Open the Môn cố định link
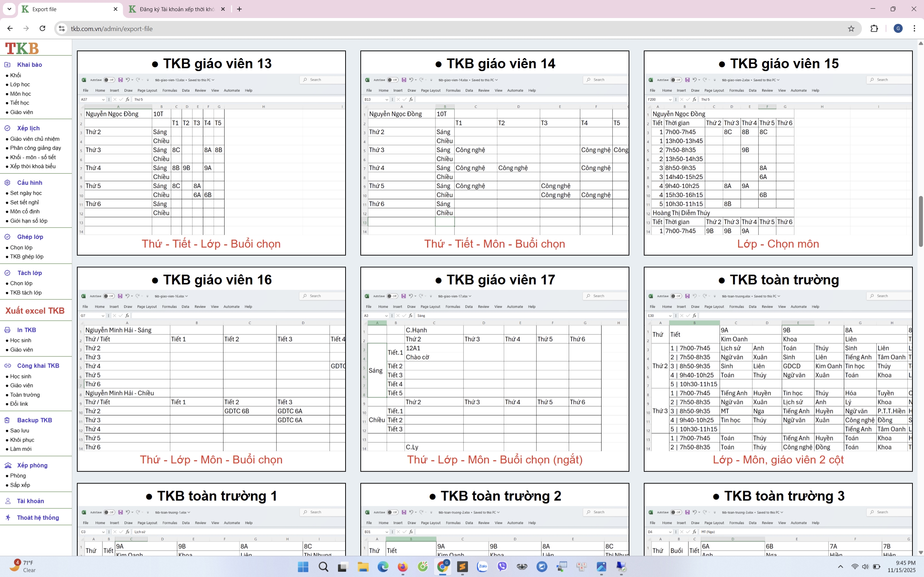This screenshot has height=577, width=924. tap(25, 211)
